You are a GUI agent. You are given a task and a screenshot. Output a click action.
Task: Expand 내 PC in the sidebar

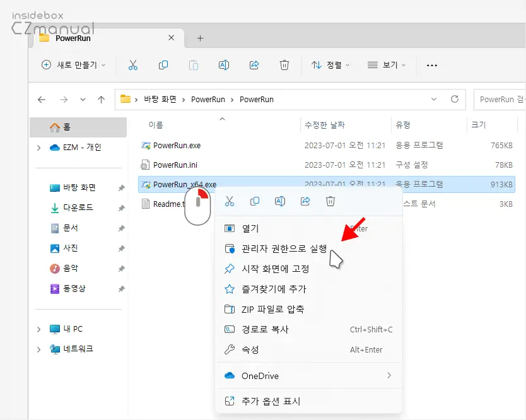[x=38, y=329]
